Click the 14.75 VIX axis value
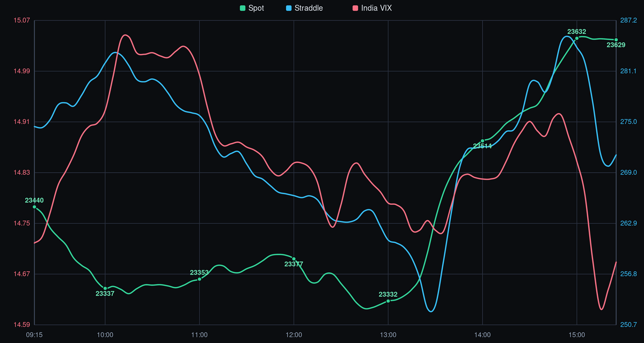Screen dimensions: 644x343 click(21, 223)
